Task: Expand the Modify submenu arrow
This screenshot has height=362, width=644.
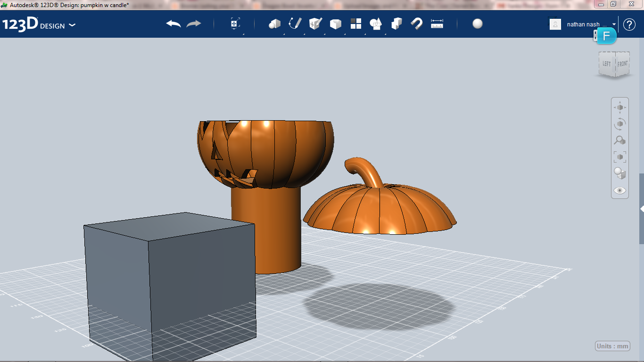Action: [345, 34]
